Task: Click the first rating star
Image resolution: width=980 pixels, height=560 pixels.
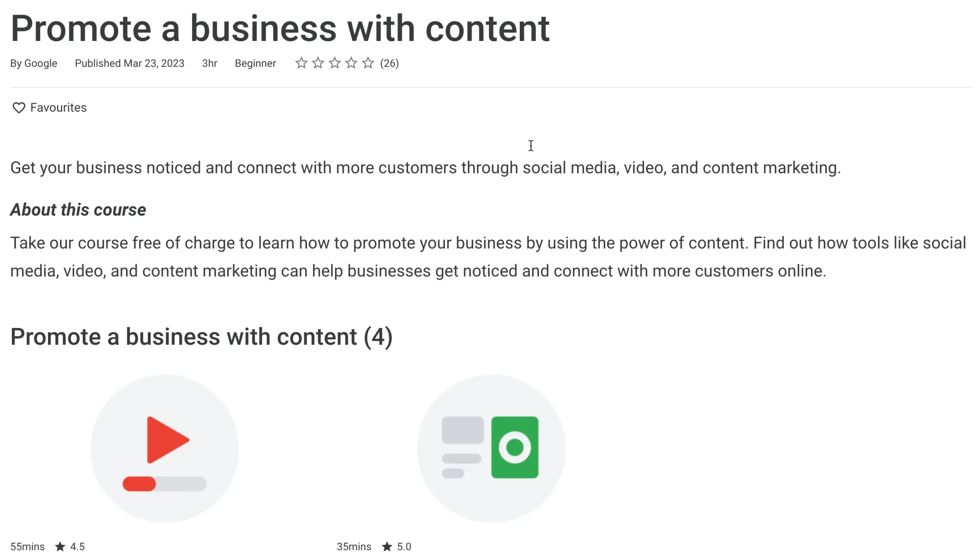Action: click(301, 63)
